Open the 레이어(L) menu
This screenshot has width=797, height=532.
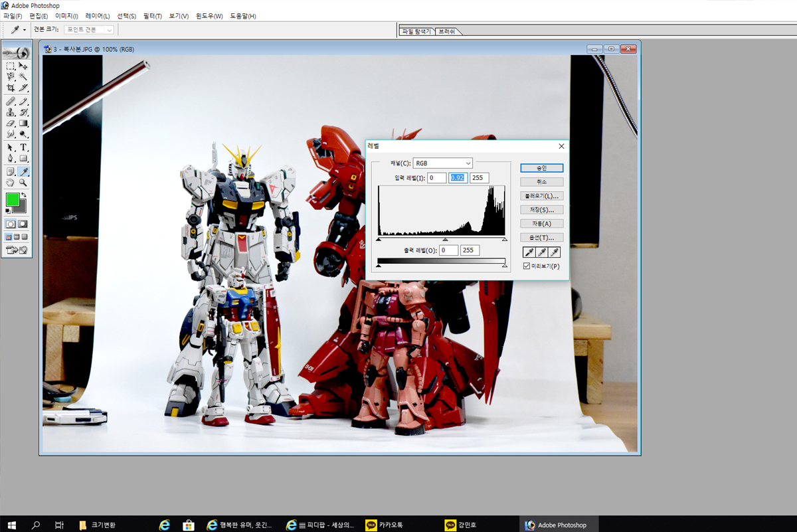(98, 16)
